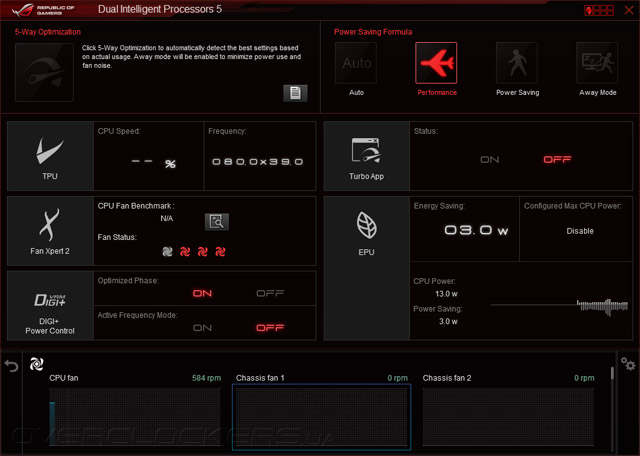Open the Fan Xpert 2 panel
This screenshot has height=456, width=640.
point(50,231)
